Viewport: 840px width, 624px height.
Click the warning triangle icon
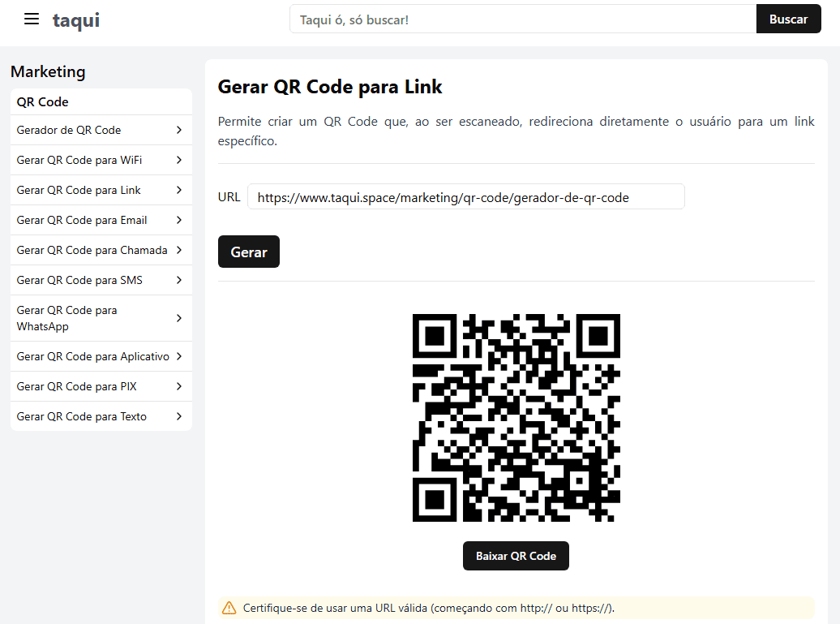(229, 608)
